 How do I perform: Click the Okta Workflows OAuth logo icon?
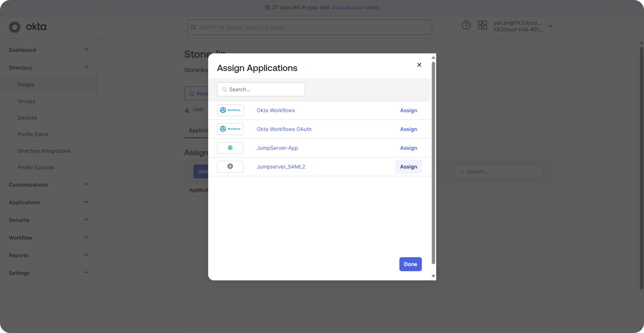[x=230, y=129]
